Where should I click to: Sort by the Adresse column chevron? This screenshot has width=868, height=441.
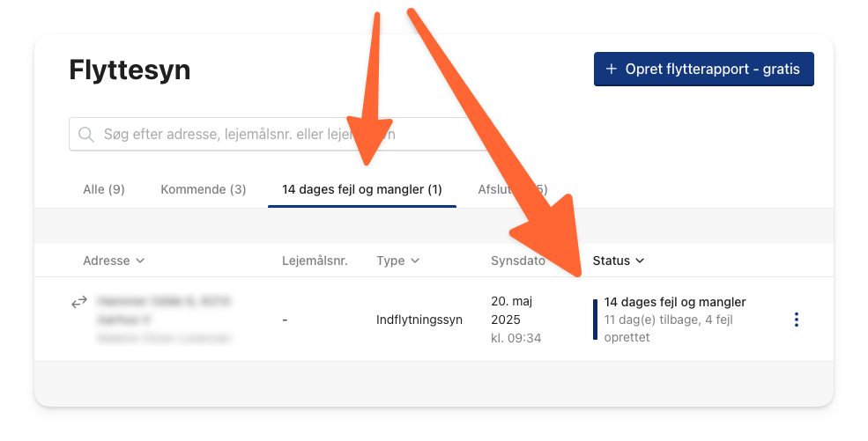click(140, 261)
